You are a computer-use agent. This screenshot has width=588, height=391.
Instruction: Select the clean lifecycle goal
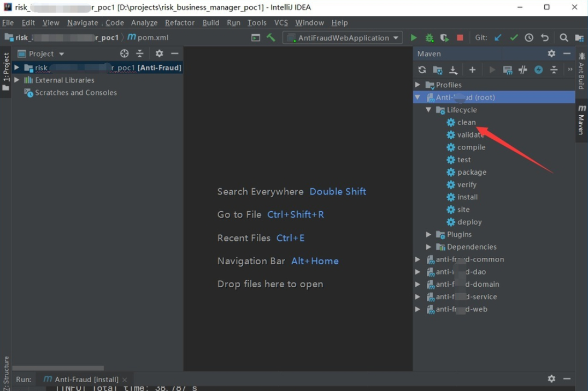click(466, 122)
